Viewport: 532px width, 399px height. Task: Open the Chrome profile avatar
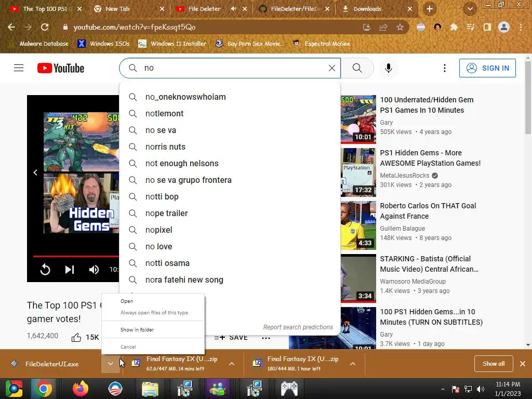tap(504, 27)
